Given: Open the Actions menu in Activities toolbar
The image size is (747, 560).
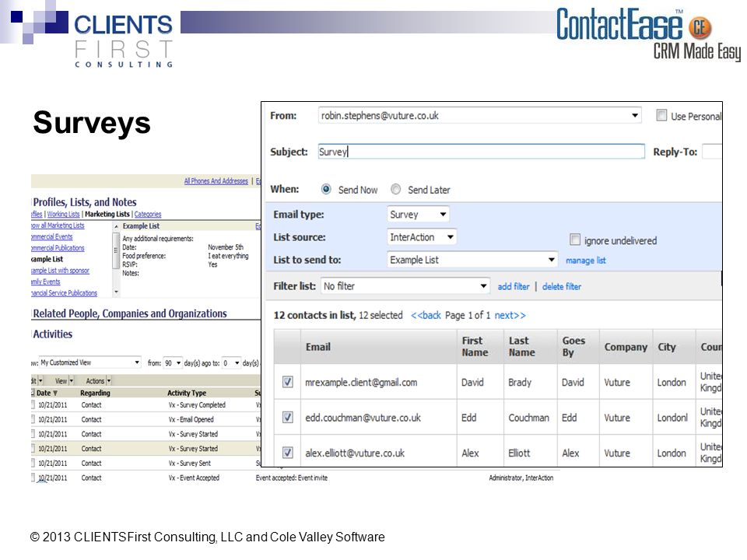Looking at the screenshot, I should 98,381.
